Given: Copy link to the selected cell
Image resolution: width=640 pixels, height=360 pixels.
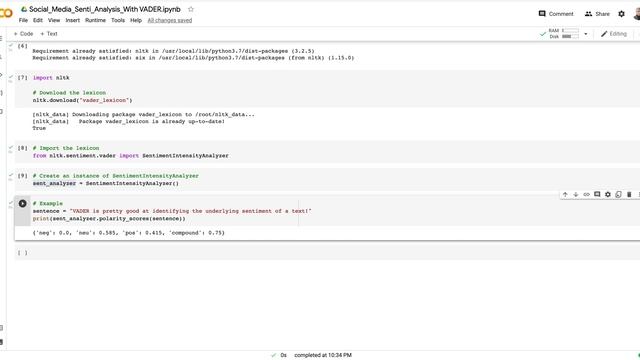Looking at the screenshot, I should (x=587, y=195).
